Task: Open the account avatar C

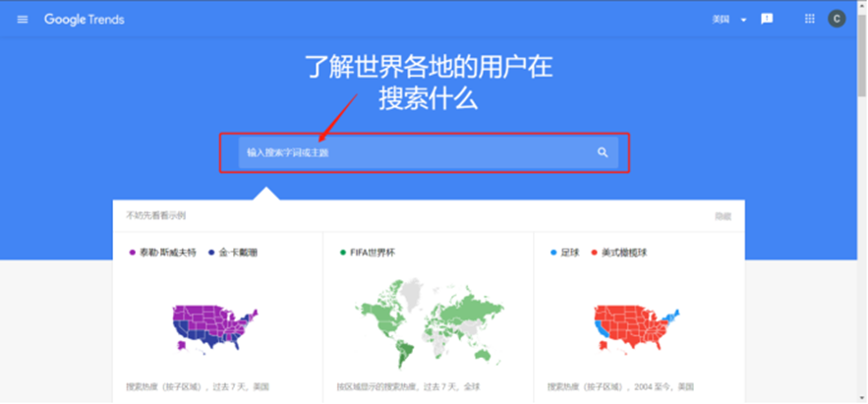Action: (x=837, y=19)
